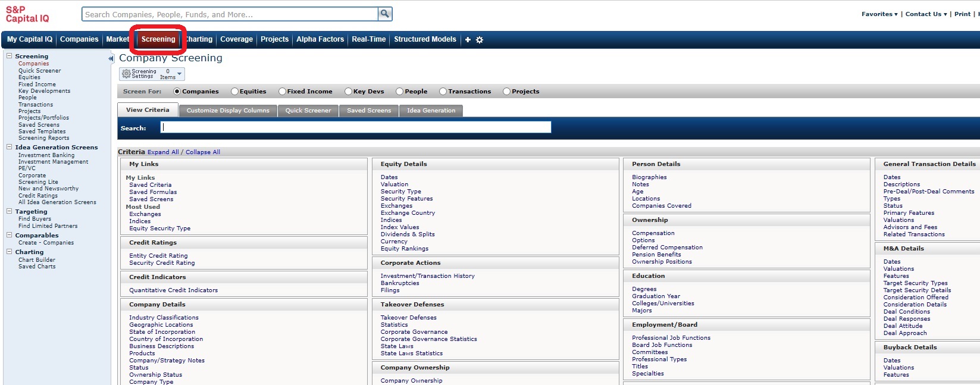The height and width of the screenshot is (385, 980).
Task: Select the Key Devs radio button
Action: (349, 92)
